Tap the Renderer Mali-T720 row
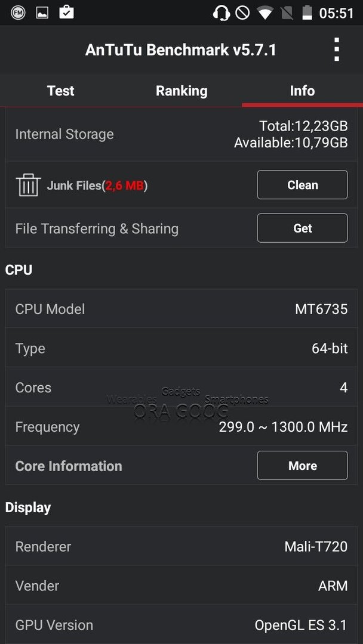This screenshot has height=644, width=363. 181,546
